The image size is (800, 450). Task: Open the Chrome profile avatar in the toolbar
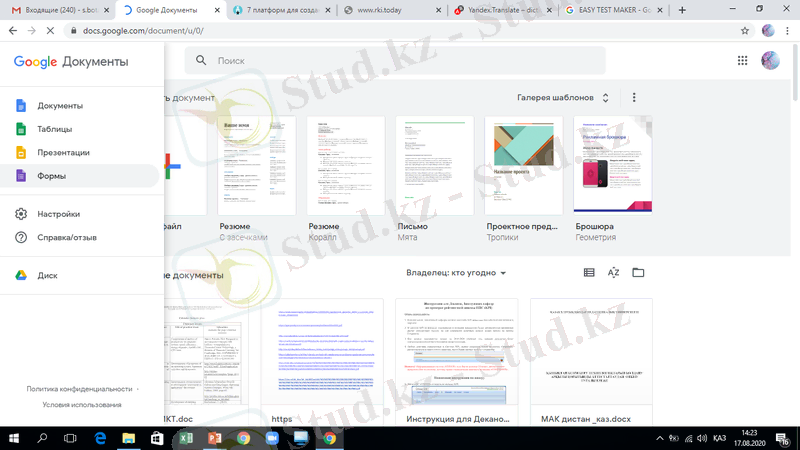[x=768, y=31]
